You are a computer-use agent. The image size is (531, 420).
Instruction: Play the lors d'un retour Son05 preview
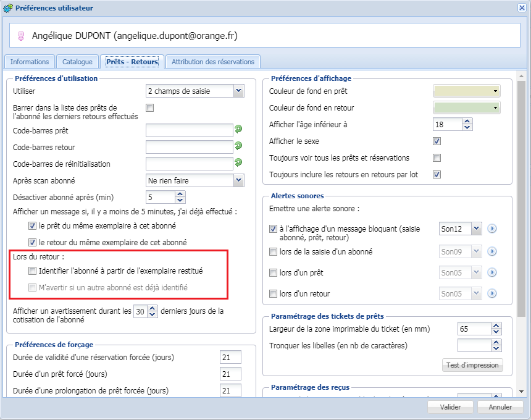click(x=492, y=293)
